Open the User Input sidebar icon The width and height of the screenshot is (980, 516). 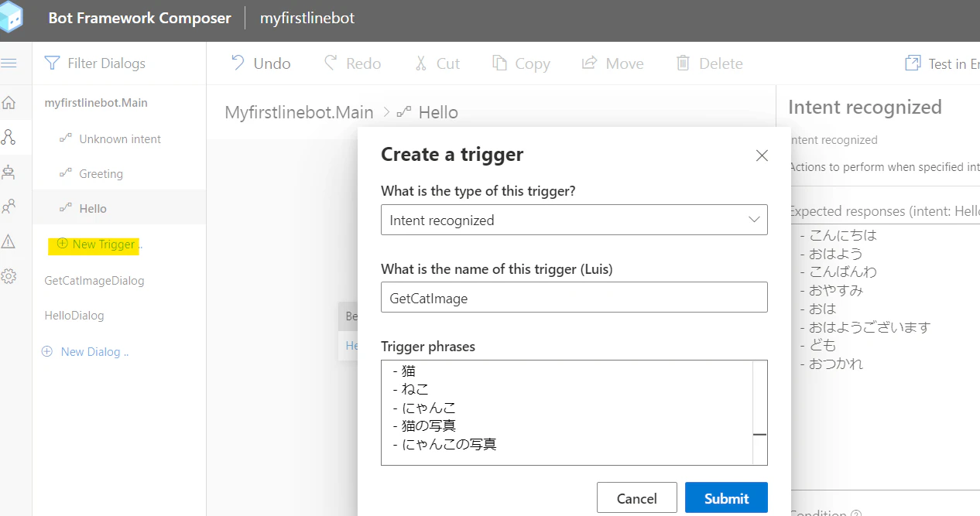pyautogui.click(x=9, y=207)
